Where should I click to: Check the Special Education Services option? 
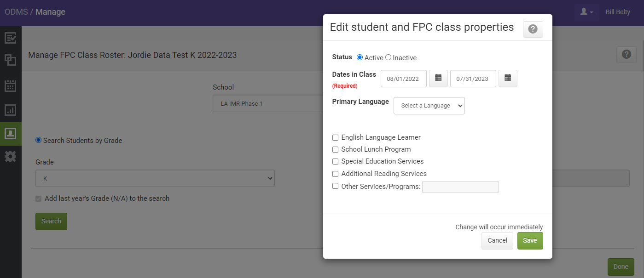click(335, 161)
